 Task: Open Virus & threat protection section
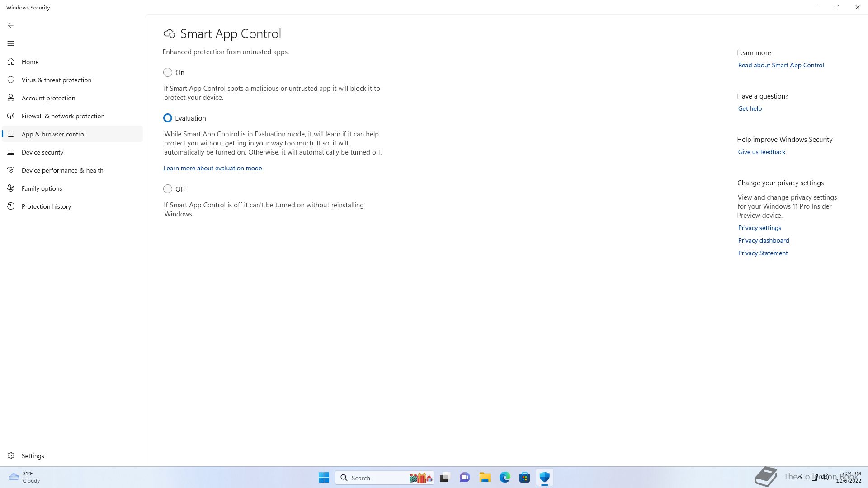click(x=72, y=80)
